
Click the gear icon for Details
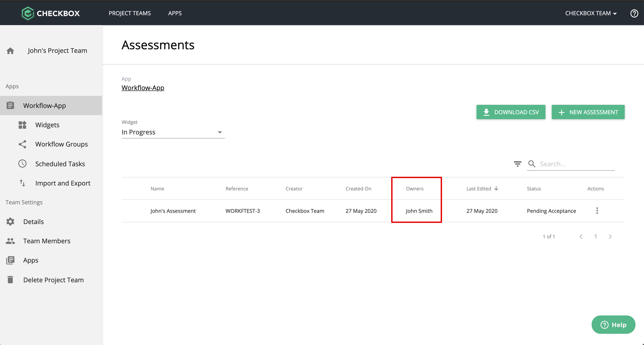point(10,222)
